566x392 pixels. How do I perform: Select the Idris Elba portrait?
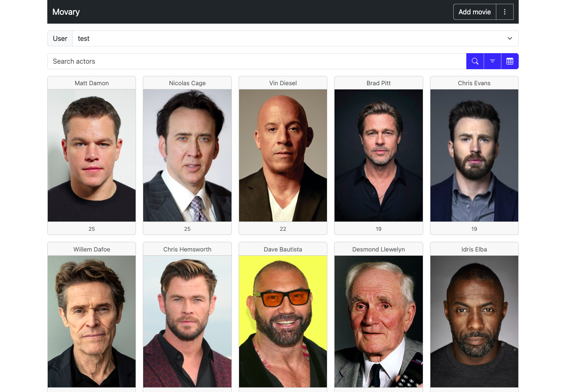pos(474,322)
